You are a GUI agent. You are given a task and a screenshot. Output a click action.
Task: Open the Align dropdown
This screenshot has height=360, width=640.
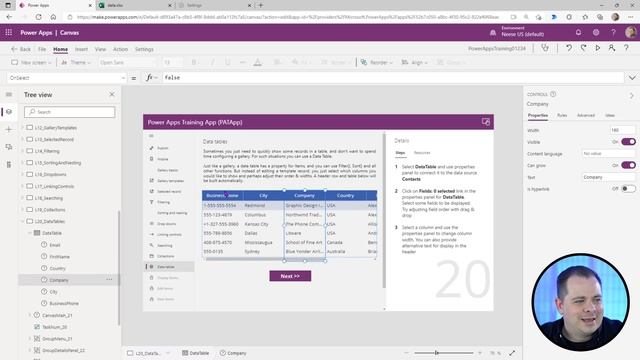[414, 62]
